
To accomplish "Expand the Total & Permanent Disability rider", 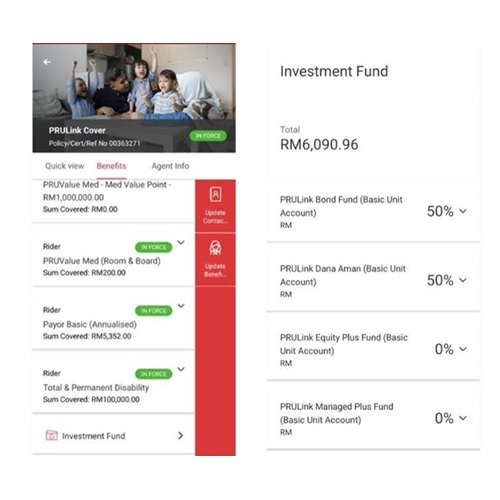I will [181, 369].
